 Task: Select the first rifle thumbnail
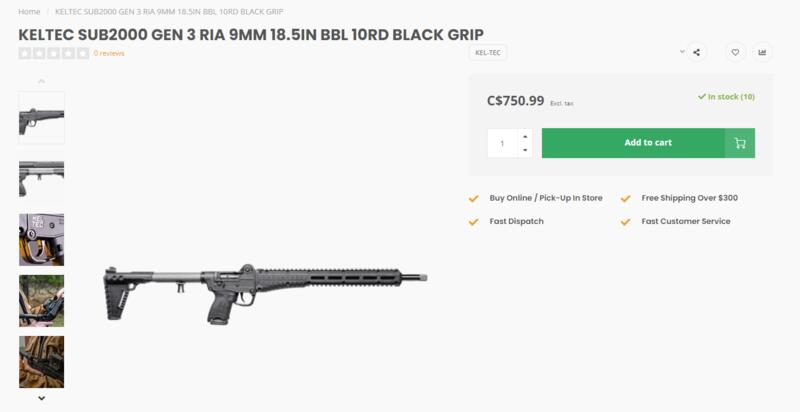click(41, 118)
